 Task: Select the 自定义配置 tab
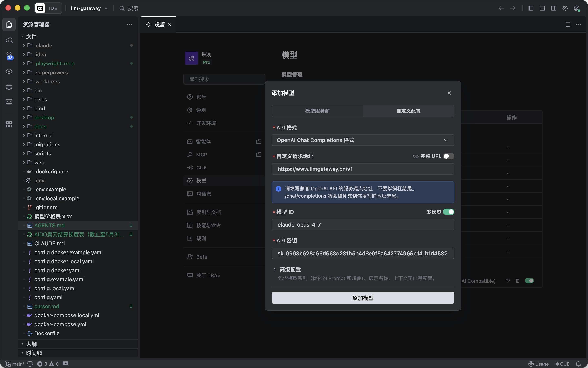coord(409,111)
